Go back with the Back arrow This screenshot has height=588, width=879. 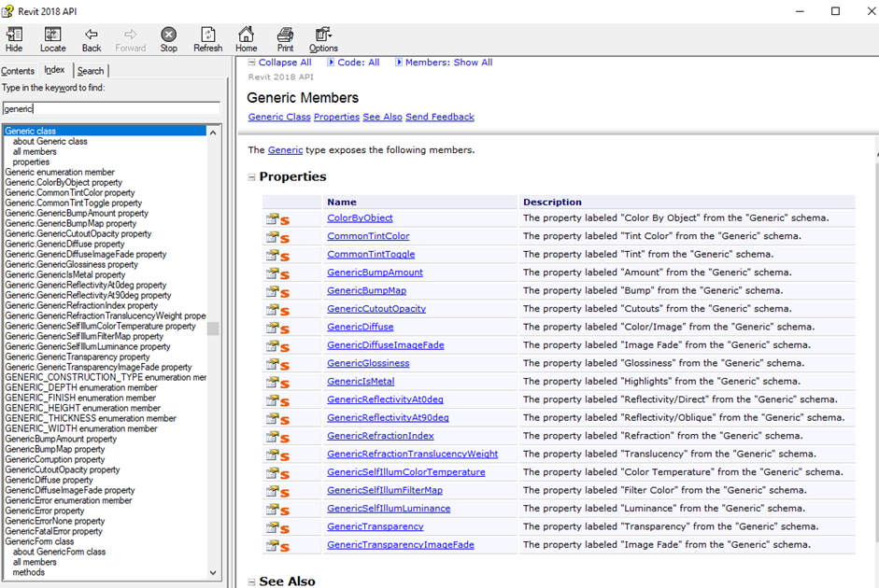(91, 39)
